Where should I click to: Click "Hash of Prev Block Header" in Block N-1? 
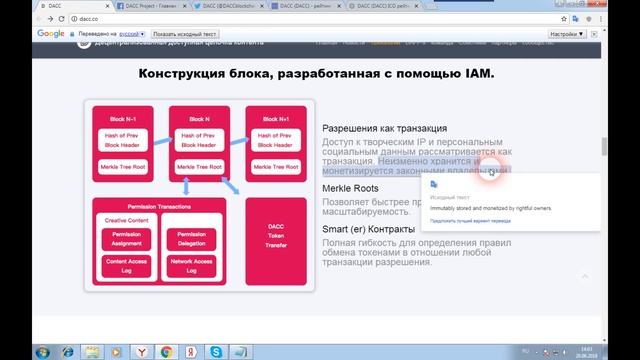[123, 140]
